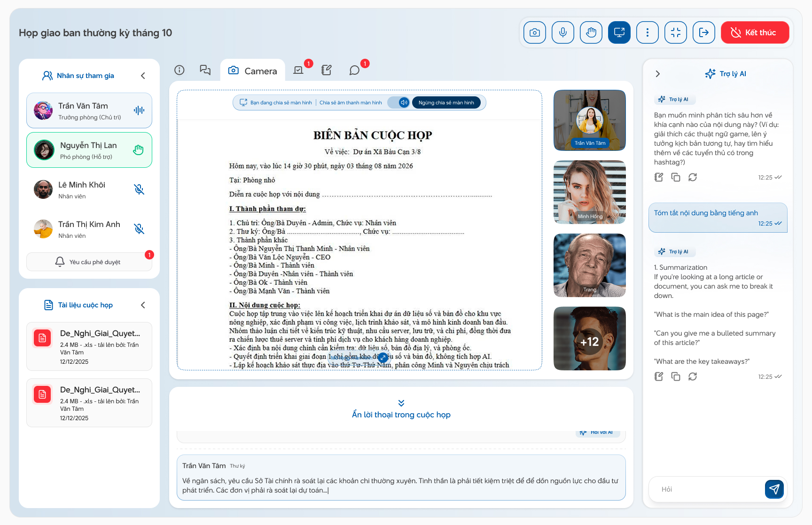812x525 pixels.
Task: Click the minimize view icon in toolbar
Action: 675,32
